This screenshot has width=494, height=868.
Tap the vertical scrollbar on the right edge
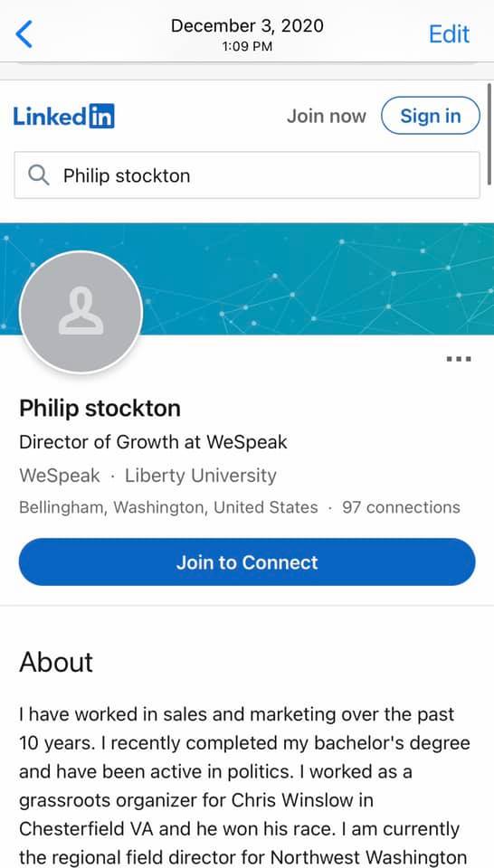point(489,134)
